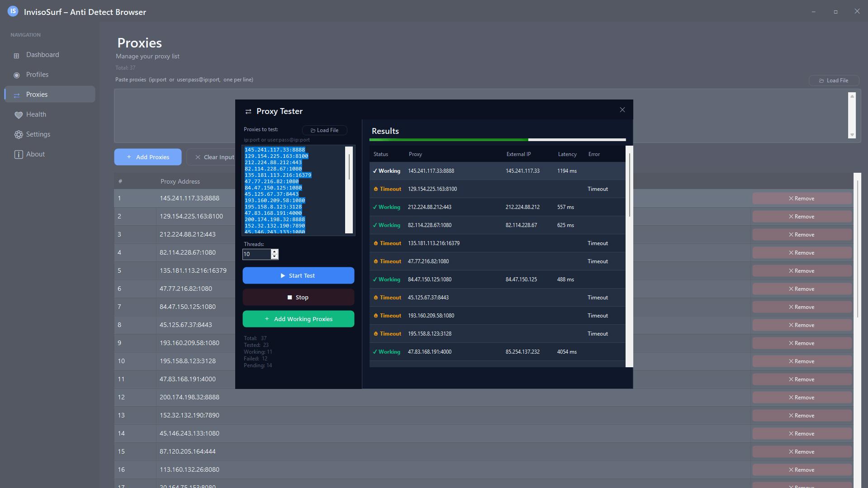
Task: Click the Proxy column header in Results
Action: pos(415,154)
